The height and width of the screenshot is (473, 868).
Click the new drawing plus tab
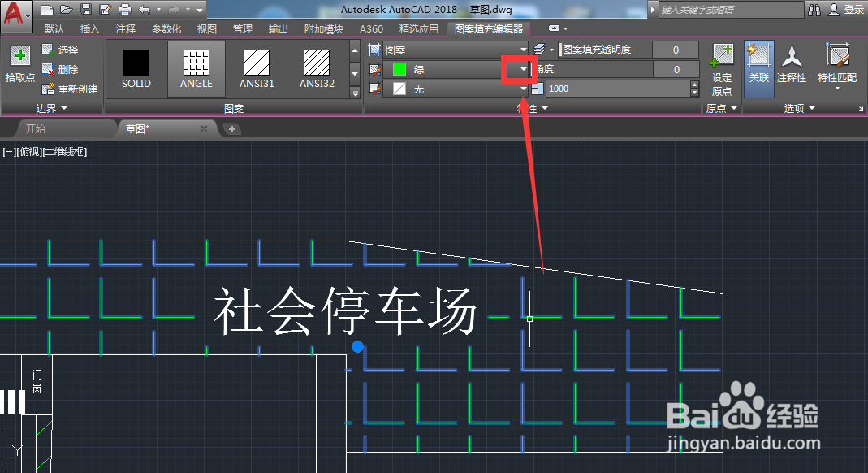232,129
